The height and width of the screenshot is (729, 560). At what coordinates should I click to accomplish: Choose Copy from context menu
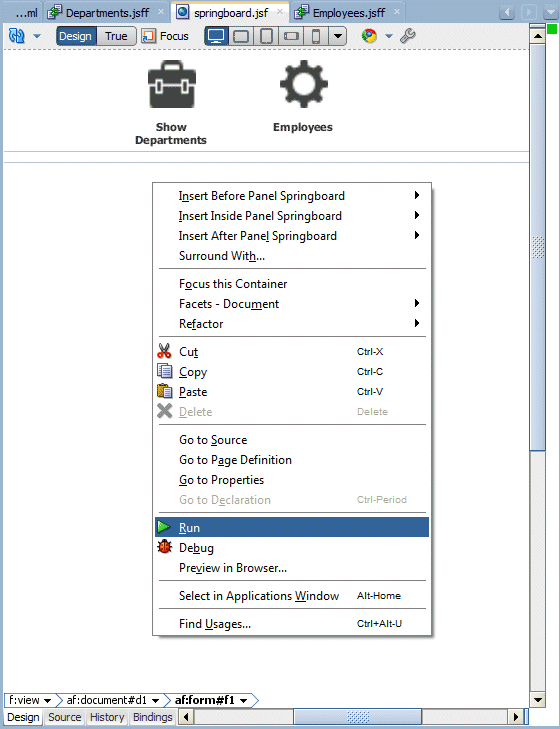[293, 371]
